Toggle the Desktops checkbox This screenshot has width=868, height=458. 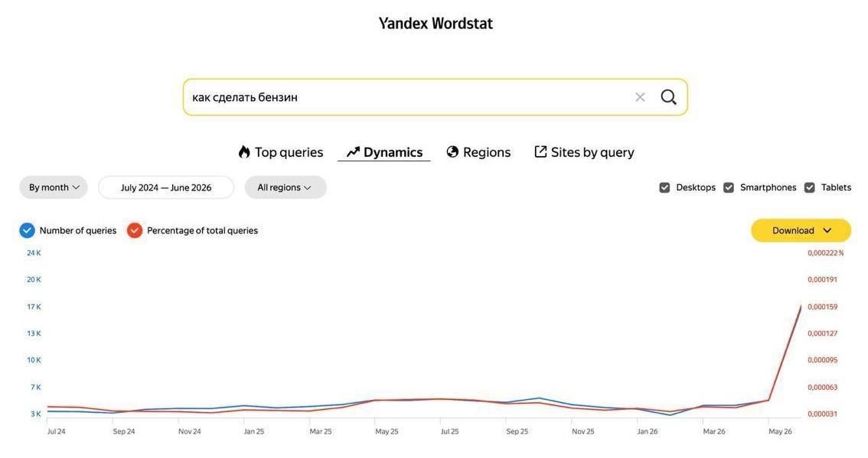[664, 187]
